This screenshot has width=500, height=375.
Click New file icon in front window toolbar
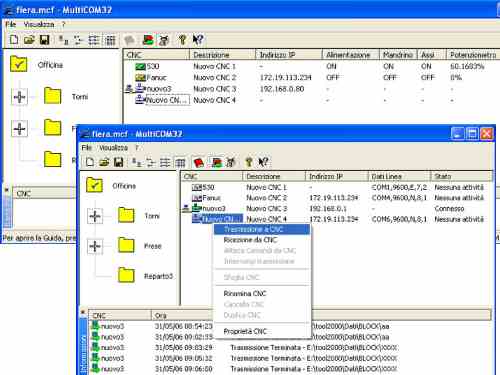click(90, 162)
